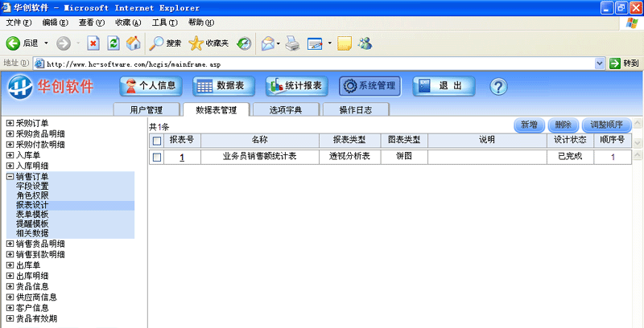Screen dimensions: 644x328
Task: Collapse the 销售订单 tree node
Action: tap(10, 176)
